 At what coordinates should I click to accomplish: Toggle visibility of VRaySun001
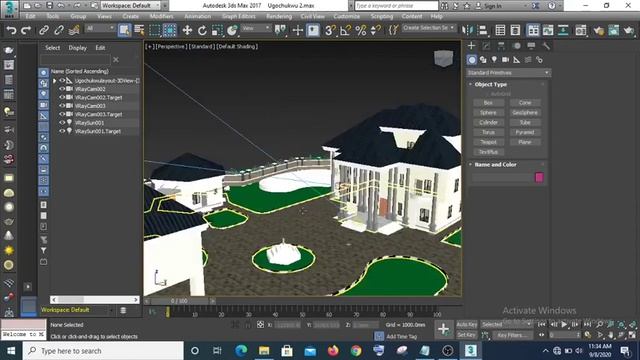click(x=62, y=122)
